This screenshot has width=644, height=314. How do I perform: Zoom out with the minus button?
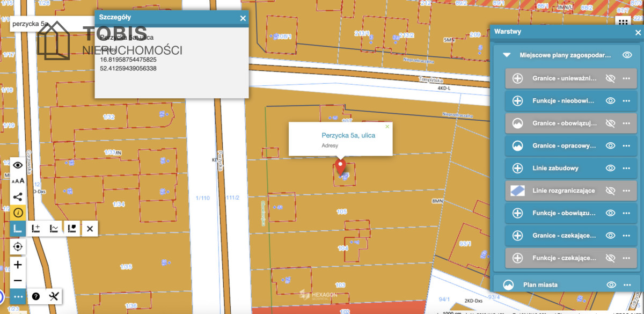click(18, 281)
